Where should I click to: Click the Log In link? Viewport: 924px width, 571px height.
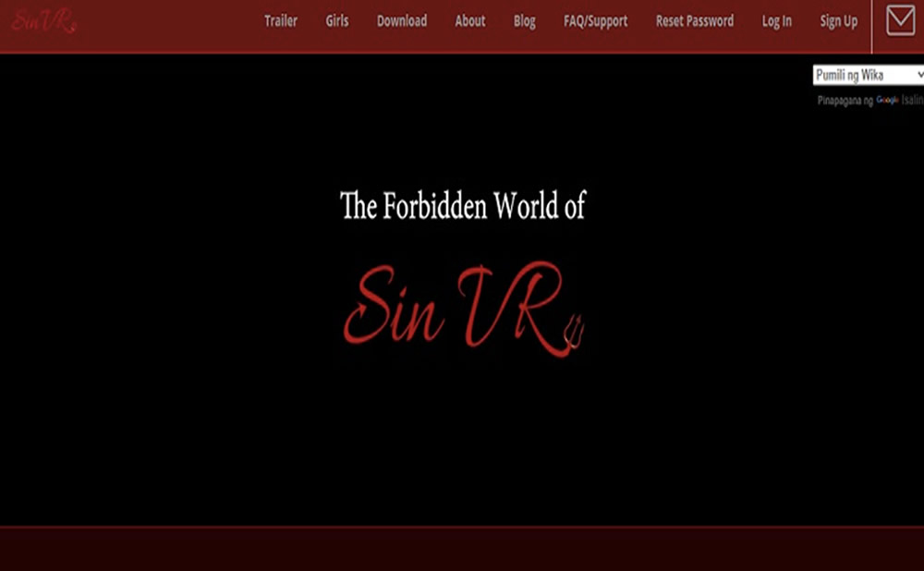click(x=776, y=20)
